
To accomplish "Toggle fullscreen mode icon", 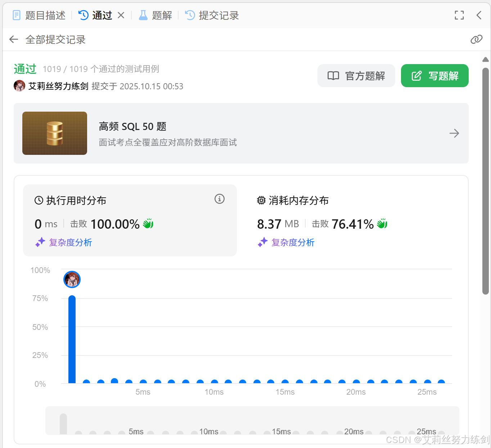I will click(x=459, y=15).
